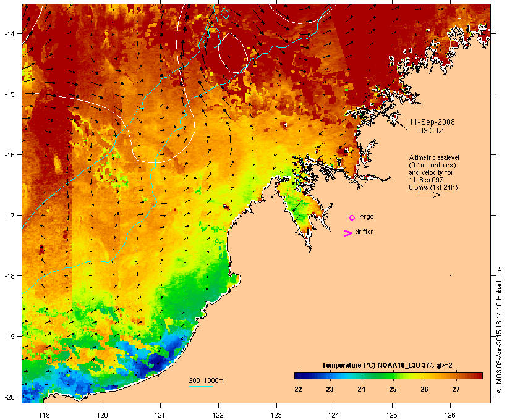Click the longitude label "124"

coord(334,415)
